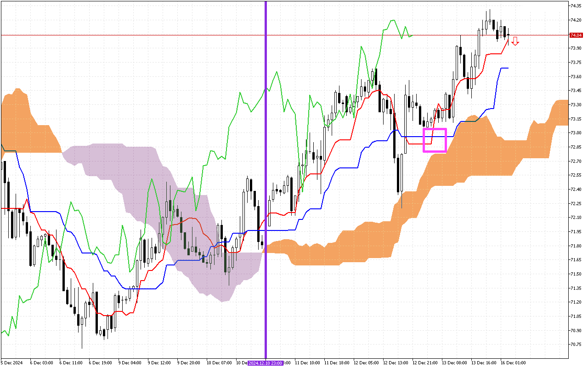Click the 13 Dec 16:00 time label
The height and width of the screenshot is (368, 588).
[x=484, y=363]
